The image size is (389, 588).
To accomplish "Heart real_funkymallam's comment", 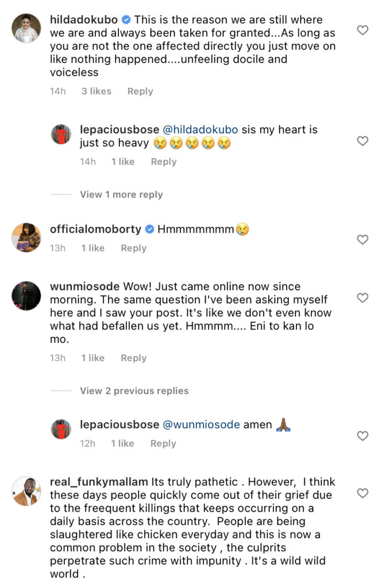I will pos(362,493).
